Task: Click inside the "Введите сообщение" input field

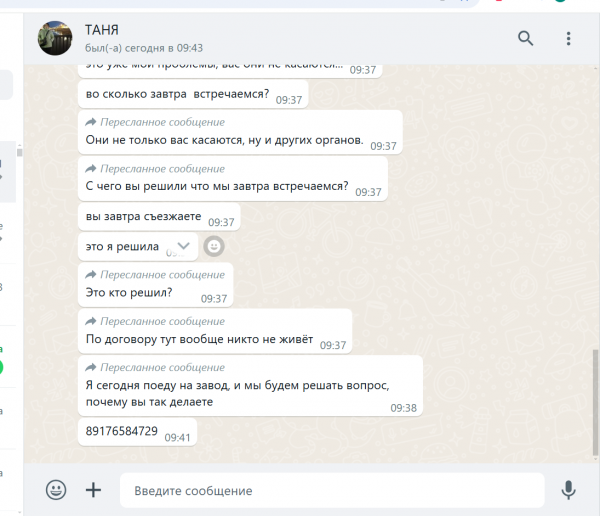Action: [332, 490]
